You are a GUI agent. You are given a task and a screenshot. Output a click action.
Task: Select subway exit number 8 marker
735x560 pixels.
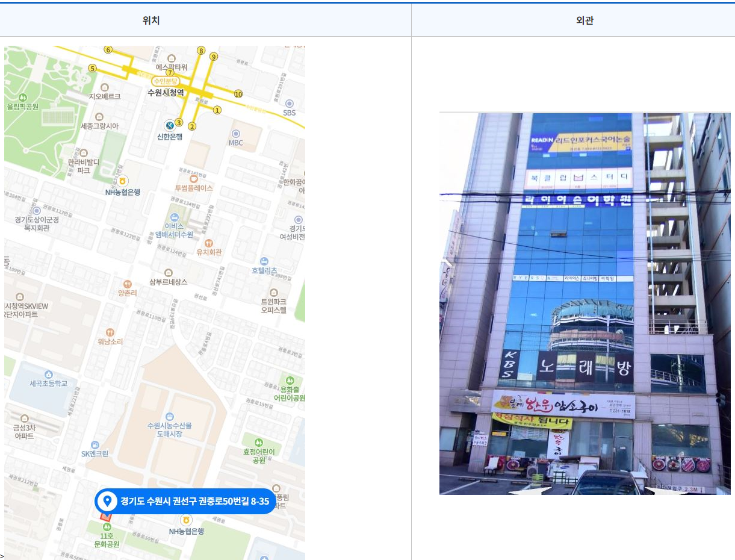tap(201, 51)
